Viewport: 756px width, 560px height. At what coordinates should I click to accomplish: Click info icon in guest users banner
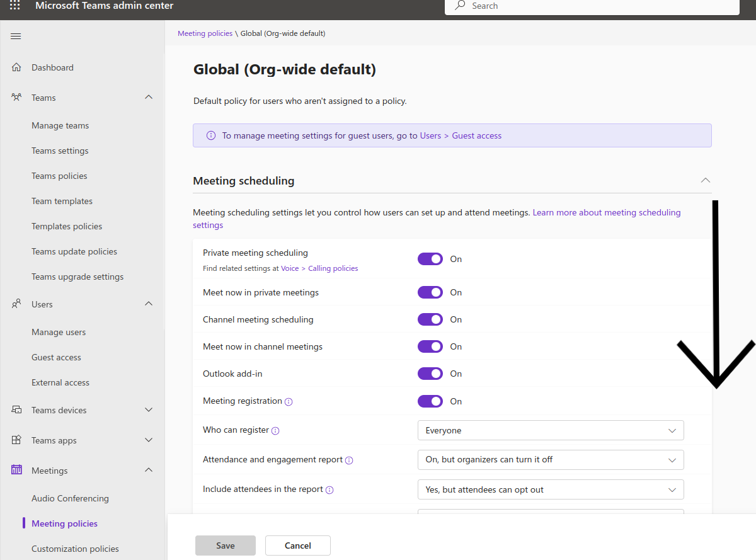coord(211,135)
